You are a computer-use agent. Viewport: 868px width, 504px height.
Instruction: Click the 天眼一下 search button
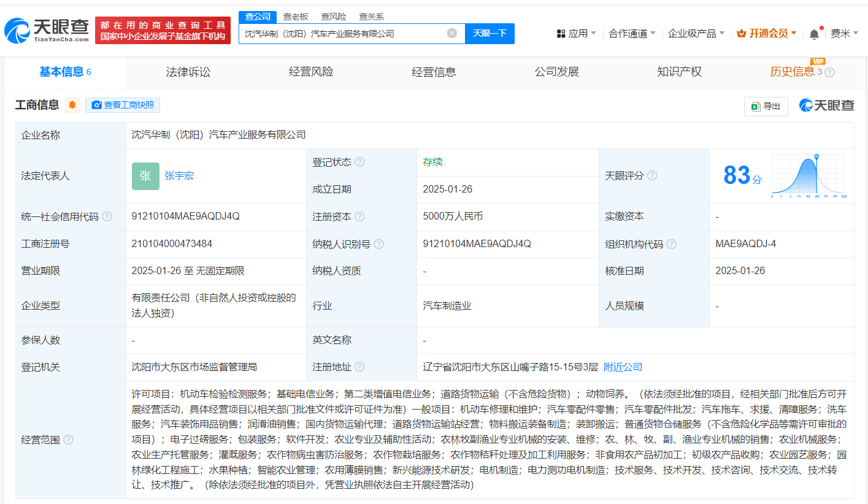pyautogui.click(x=490, y=34)
